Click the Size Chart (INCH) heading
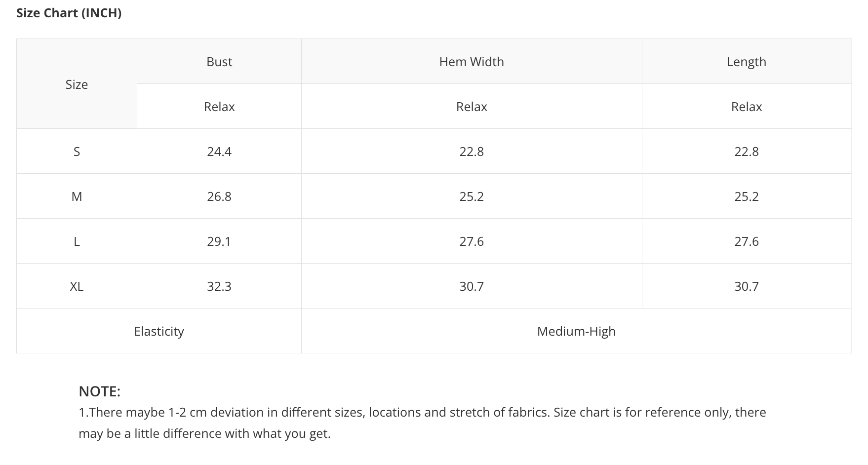 [x=69, y=13]
